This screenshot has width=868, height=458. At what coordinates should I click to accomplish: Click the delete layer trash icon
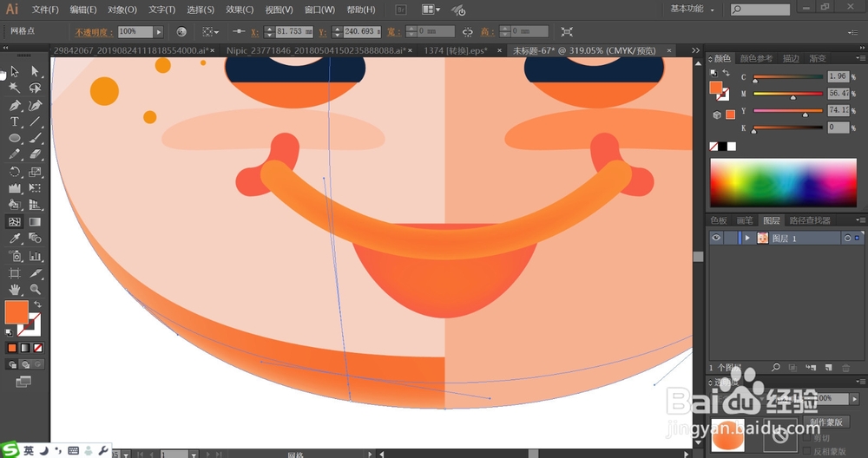pyautogui.click(x=845, y=368)
